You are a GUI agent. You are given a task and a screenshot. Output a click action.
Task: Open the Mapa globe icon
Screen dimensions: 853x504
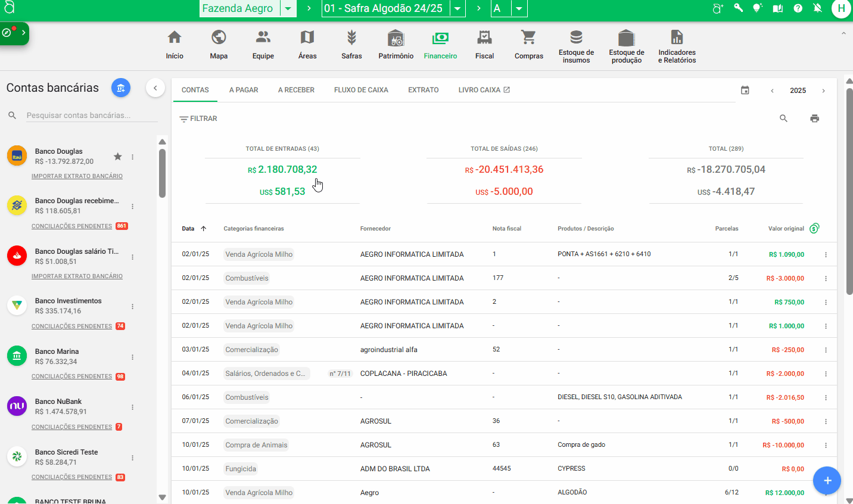[219, 38]
